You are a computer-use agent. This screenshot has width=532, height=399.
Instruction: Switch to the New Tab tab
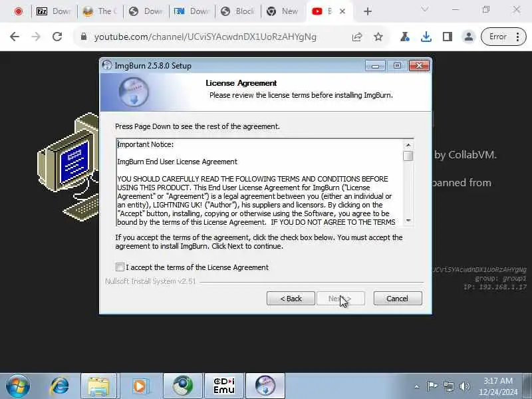(283, 11)
